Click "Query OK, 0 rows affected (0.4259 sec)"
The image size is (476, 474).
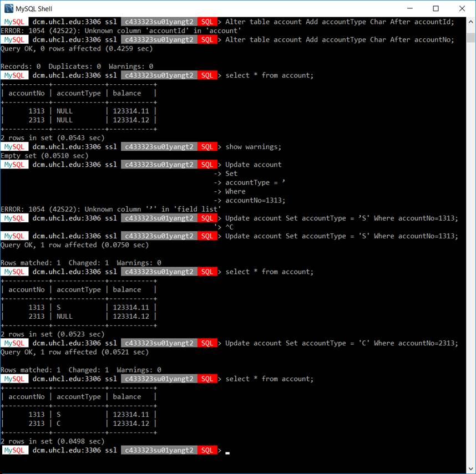(x=77, y=49)
